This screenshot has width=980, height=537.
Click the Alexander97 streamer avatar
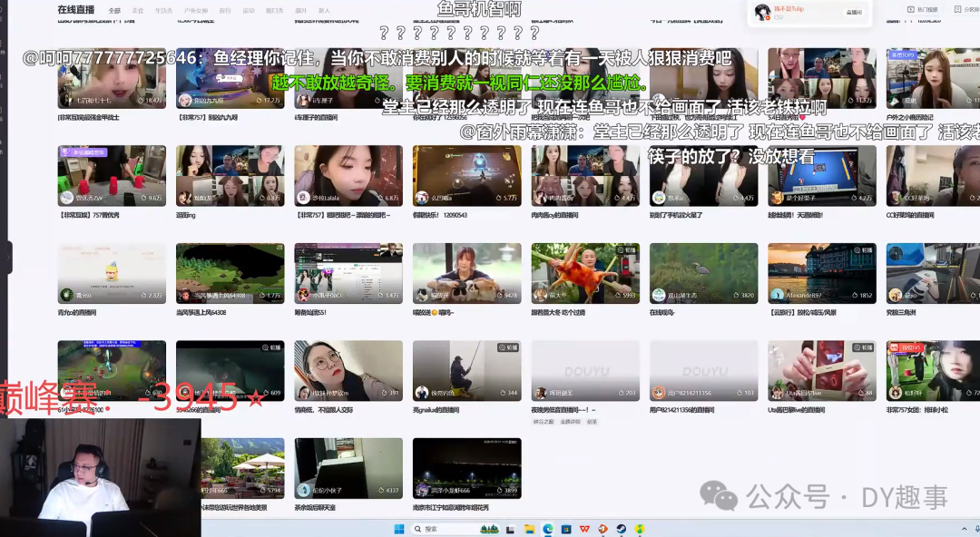tap(777, 295)
